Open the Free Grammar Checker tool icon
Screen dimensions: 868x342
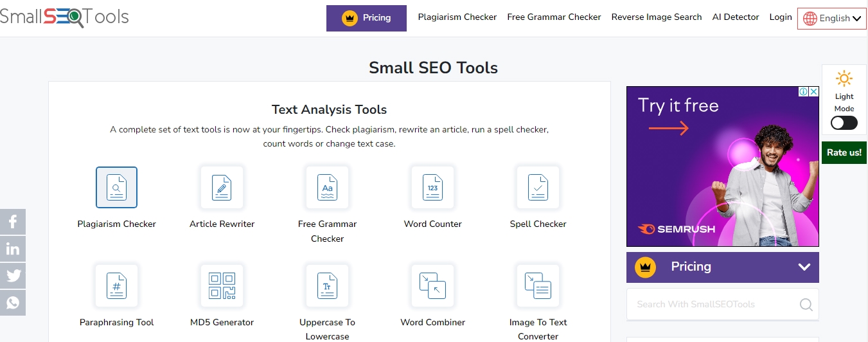[327, 187]
